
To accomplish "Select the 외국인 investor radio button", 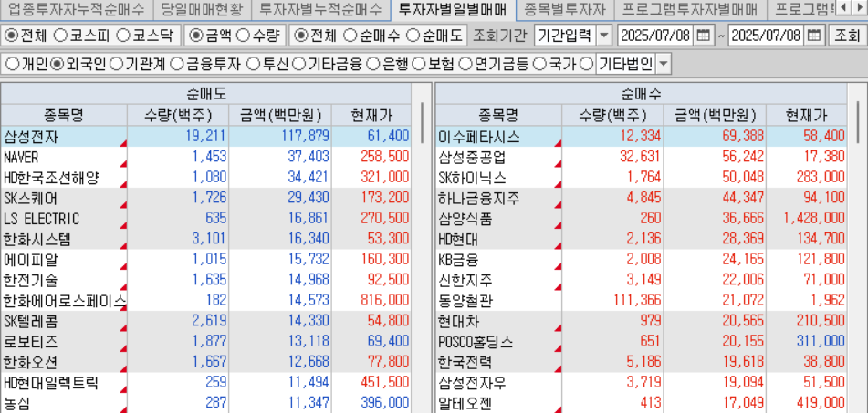I will pyautogui.click(x=57, y=64).
